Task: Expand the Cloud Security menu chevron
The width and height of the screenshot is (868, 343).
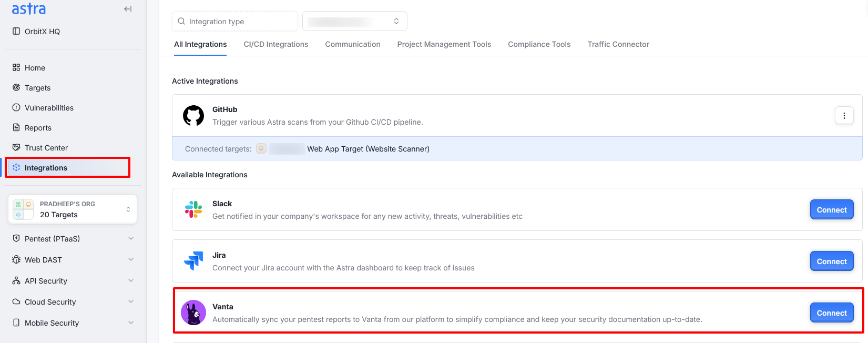Action: pos(131,301)
